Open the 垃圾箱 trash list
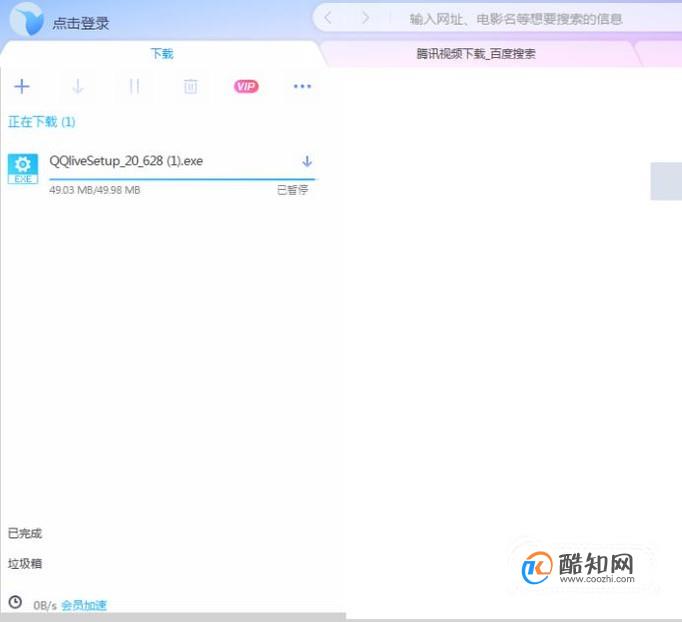 pyautogui.click(x=25, y=564)
